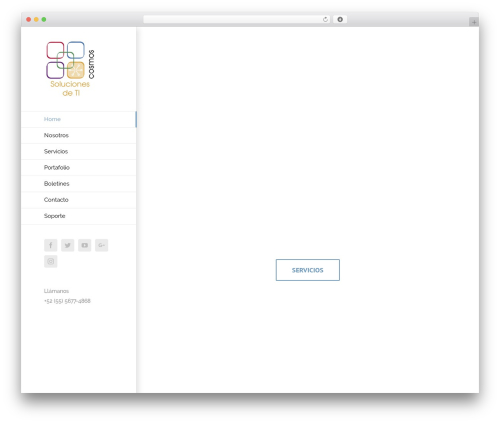
Task: Open the Instagram social icon
Action: click(x=51, y=261)
